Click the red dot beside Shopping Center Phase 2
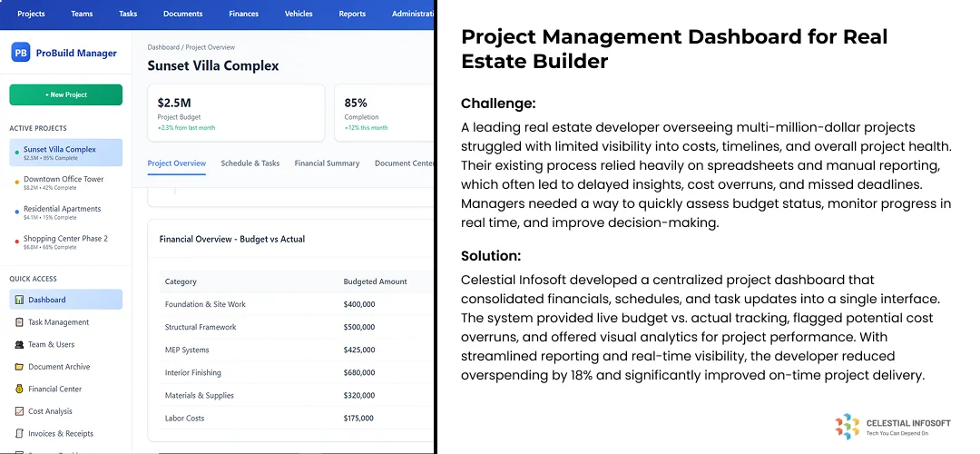The image size is (980, 454). pyautogui.click(x=16, y=242)
